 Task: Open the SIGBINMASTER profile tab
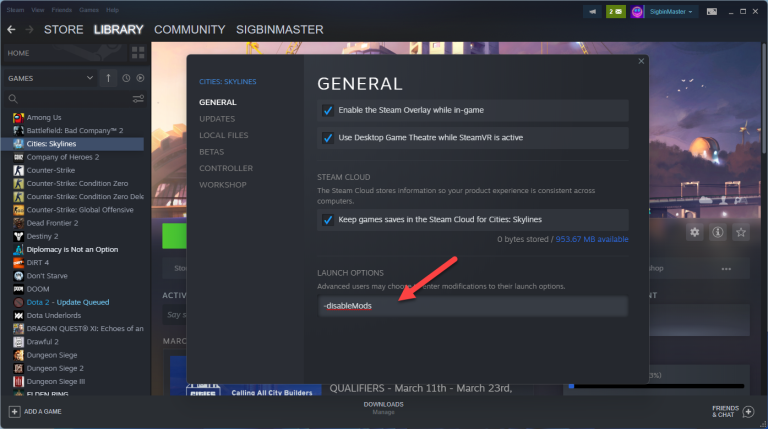(x=280, y=30)
